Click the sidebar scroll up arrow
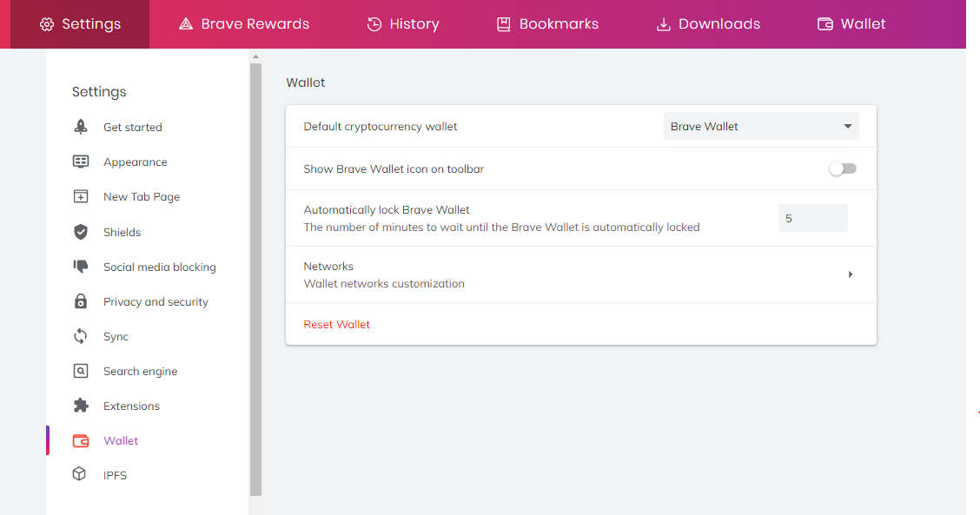980x515 pixels. (255, 56)
